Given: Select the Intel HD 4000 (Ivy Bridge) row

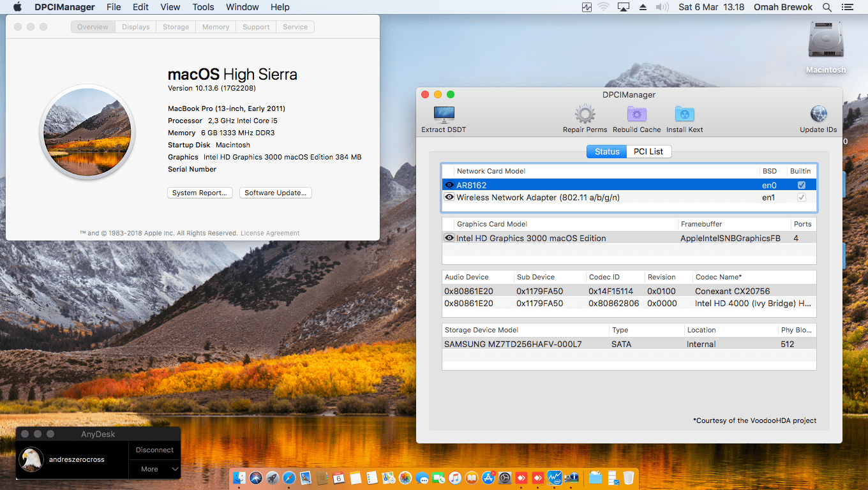Looking at the screenshot, I should click(629, 303).
